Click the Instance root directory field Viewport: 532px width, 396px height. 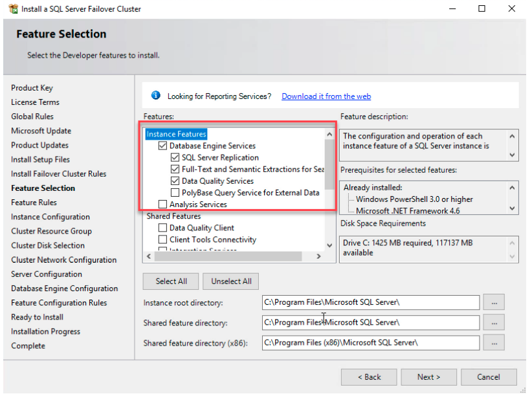pyautogui.click(x=371, y=302)
